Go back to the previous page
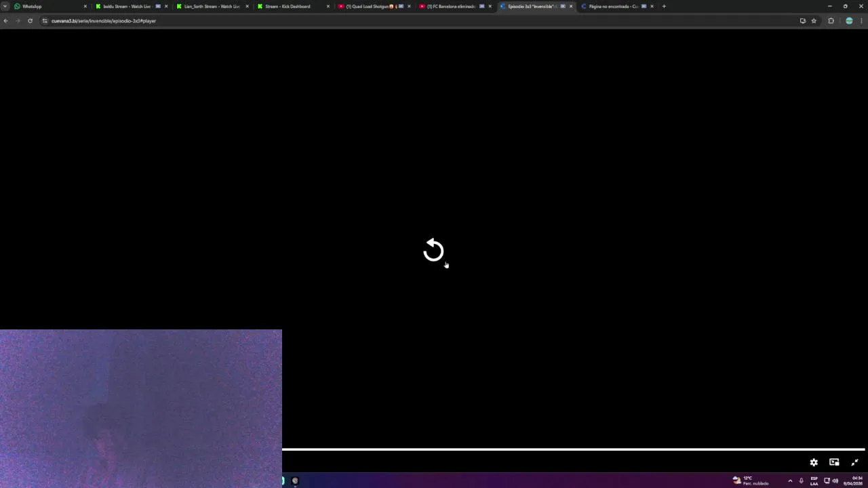Screen dimensions: 868x488 (x=5, y=21)
